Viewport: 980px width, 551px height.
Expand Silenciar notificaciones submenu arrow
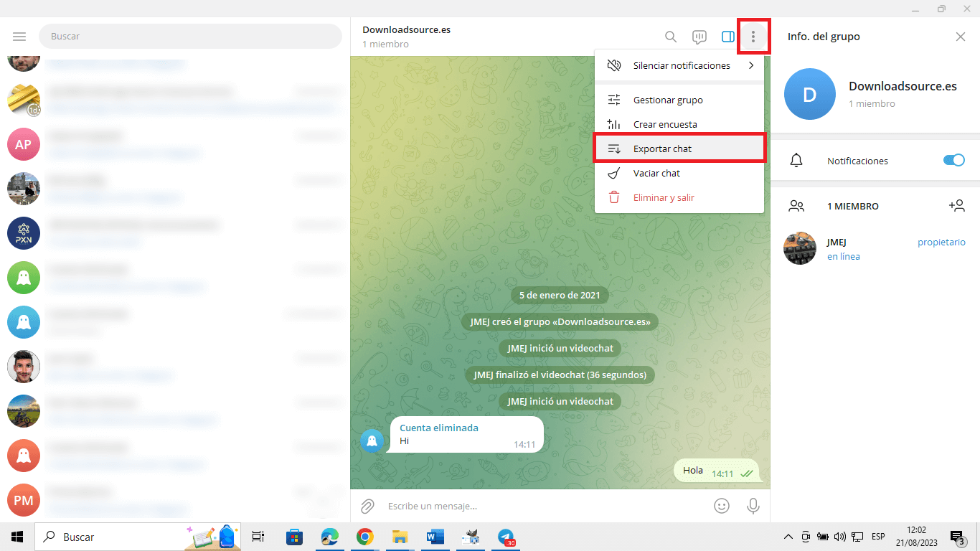[x=751, y=65]
